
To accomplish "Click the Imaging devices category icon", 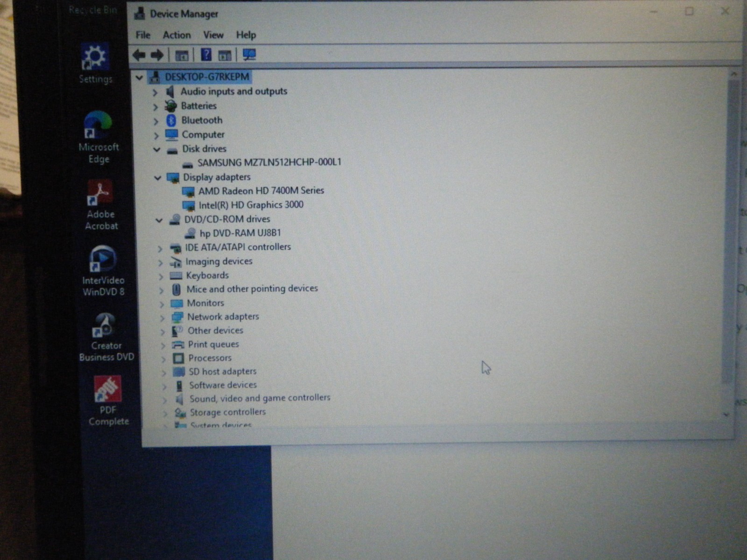I will pos(176,262).
